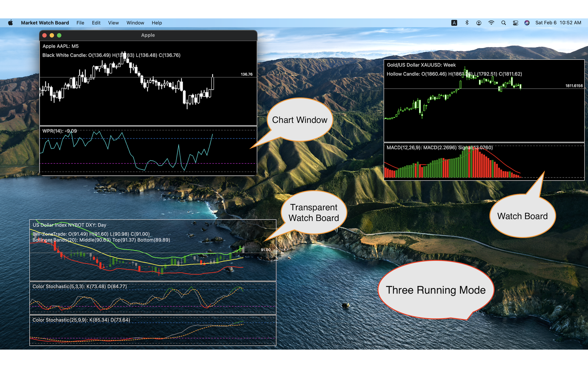Click the WPR indicator panel in Apple window
This screenshot has width=588, height=368.
pyautogui.click(x=148, y=151)
